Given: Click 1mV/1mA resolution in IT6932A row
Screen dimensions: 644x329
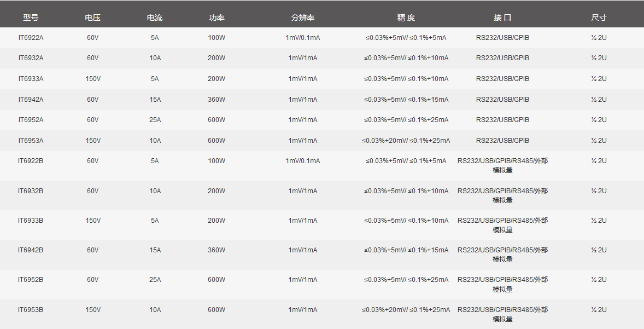Looking at the screenshot, I should click(x=303, y=58).
